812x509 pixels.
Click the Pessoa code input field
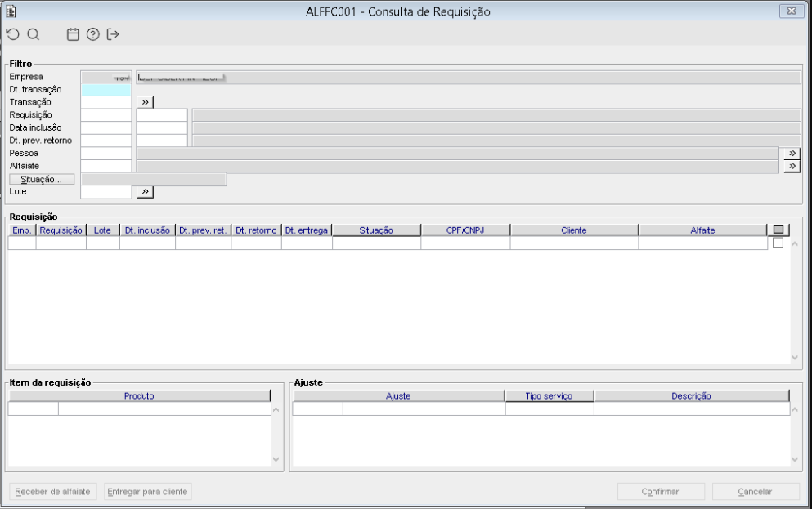pos(106,154)
